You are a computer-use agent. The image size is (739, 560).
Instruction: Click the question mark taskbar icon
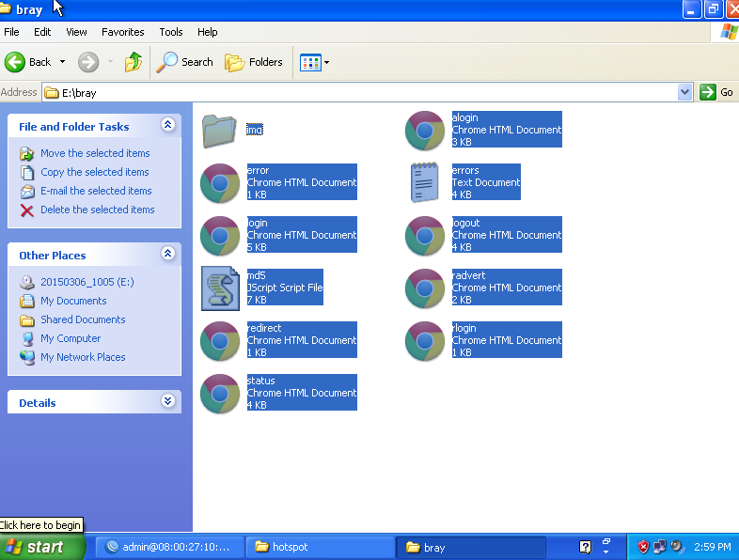click(x=586, y=547)
